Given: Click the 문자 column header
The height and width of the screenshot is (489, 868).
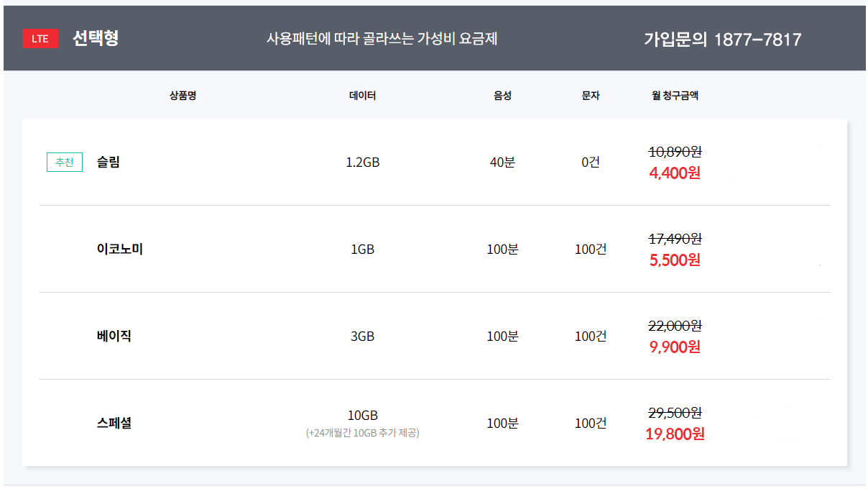Looking at the screenshot, I should [591, 96].
